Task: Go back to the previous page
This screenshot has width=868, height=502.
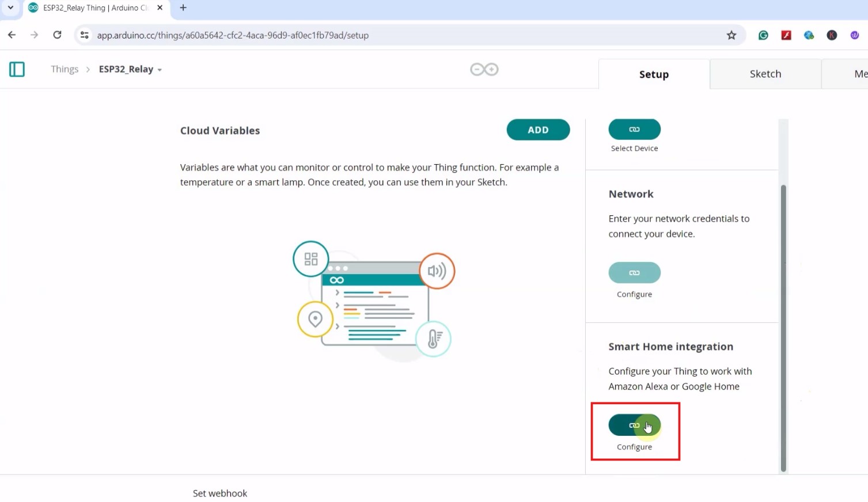Action: tap(12, 35)
